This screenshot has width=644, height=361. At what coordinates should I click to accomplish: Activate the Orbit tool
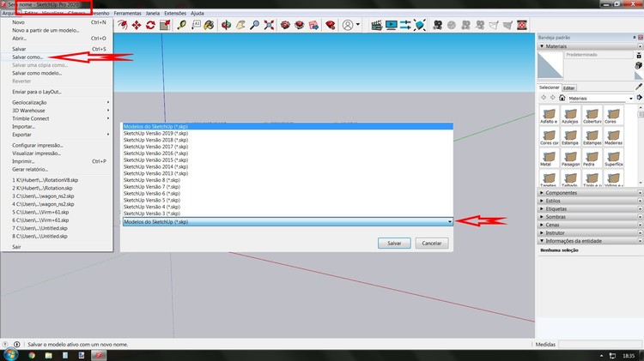click(x=226, y=26)
